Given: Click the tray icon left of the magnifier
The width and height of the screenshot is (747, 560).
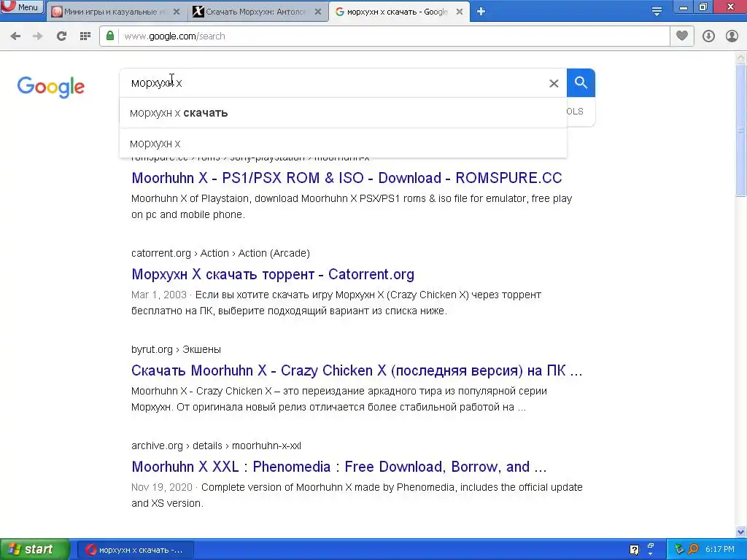Looking at the screenshot, I should coord(679,550).
